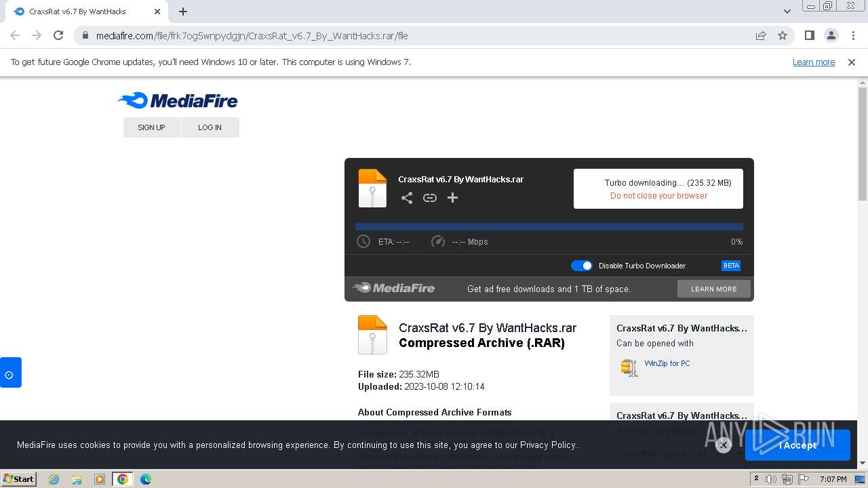Click the 'Uploaded: 2023-10-08 12:10:14' text
The width and height of the screenshot is (868, 488).
(x=421, y=387)
